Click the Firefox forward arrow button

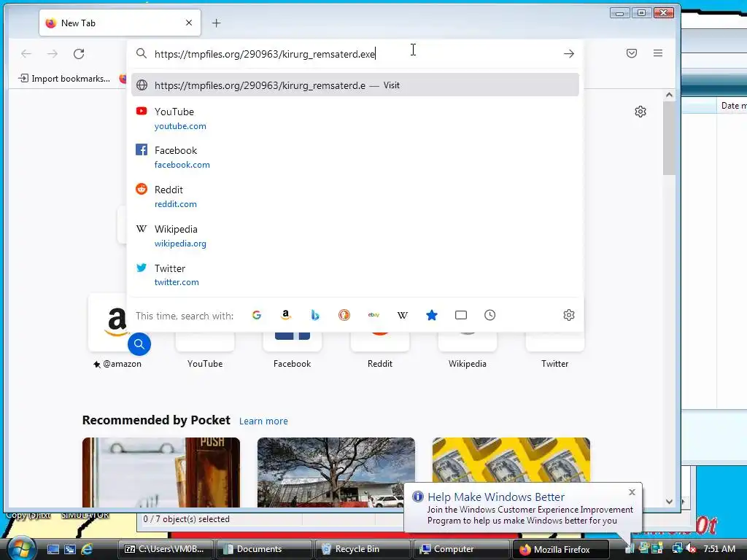click(53, 54)
